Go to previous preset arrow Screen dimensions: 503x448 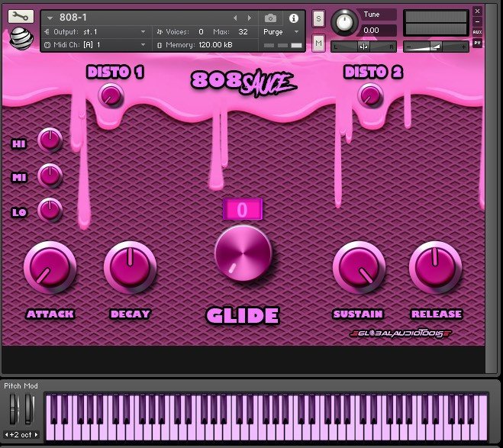coord(235,18)
